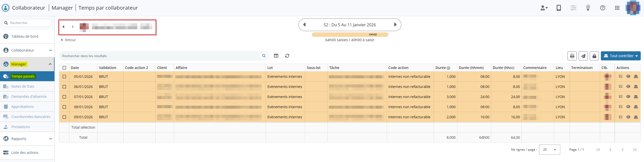
Task: Tick the checkbox for the 06/01/2026 row
Action: 64,87
